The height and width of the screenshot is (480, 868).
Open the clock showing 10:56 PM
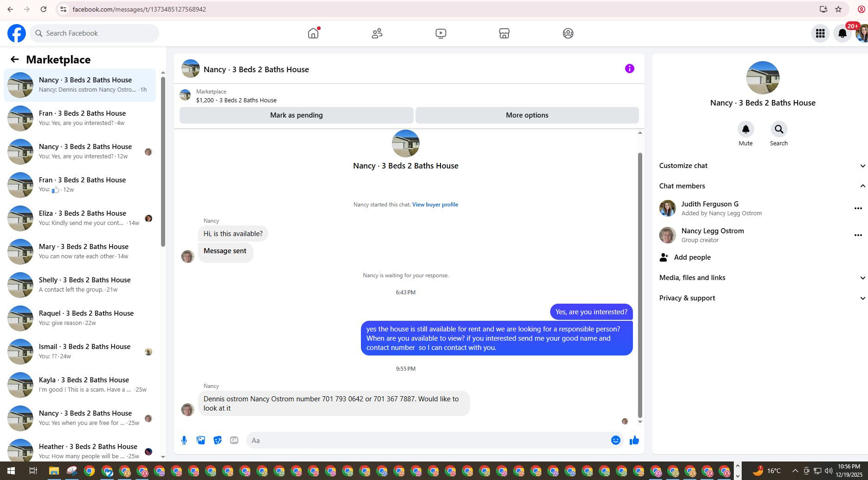[849, 471]
